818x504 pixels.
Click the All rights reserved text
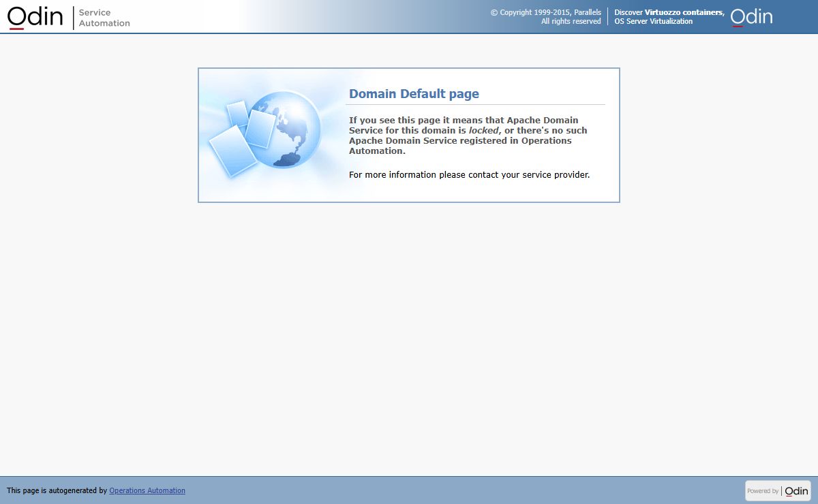[x=571, y=21]
